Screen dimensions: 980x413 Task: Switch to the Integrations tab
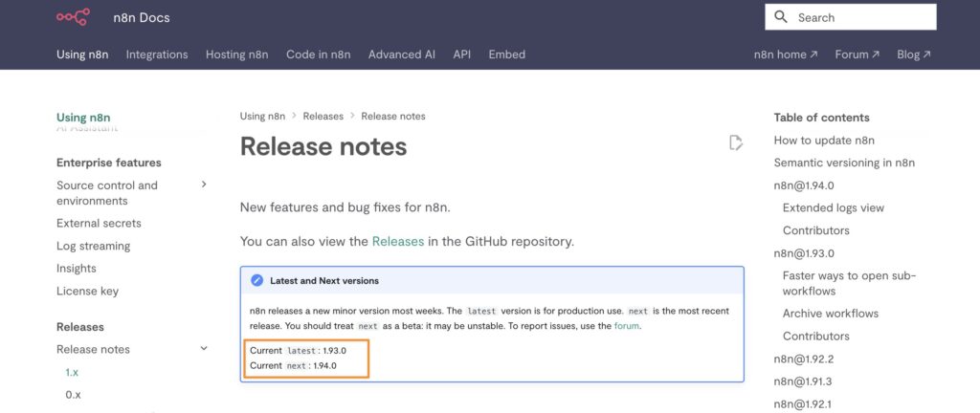click(x=157, y=54)
